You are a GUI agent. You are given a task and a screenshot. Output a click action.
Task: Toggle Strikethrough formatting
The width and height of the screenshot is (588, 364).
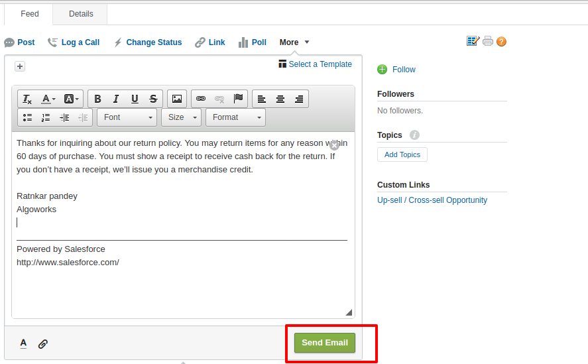pyautogui.click(x=153, y=99)
